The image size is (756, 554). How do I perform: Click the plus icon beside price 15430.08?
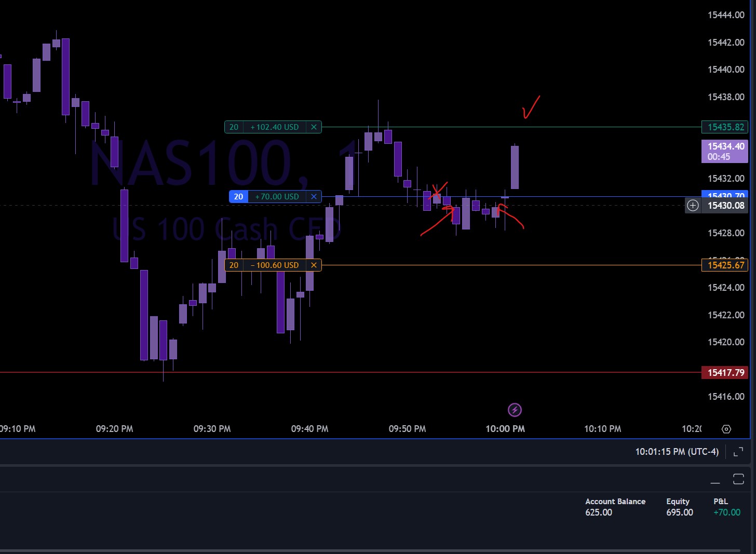tap(693, 206)
